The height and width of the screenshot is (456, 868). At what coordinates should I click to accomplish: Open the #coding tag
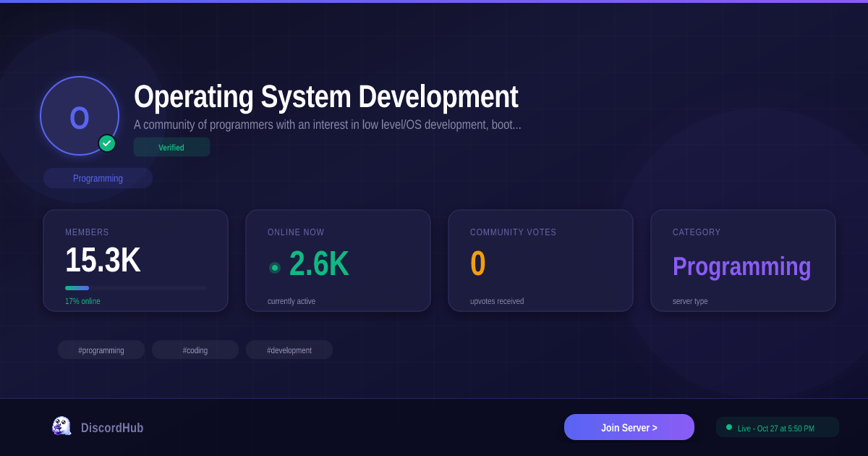click(x=195, y=350)
